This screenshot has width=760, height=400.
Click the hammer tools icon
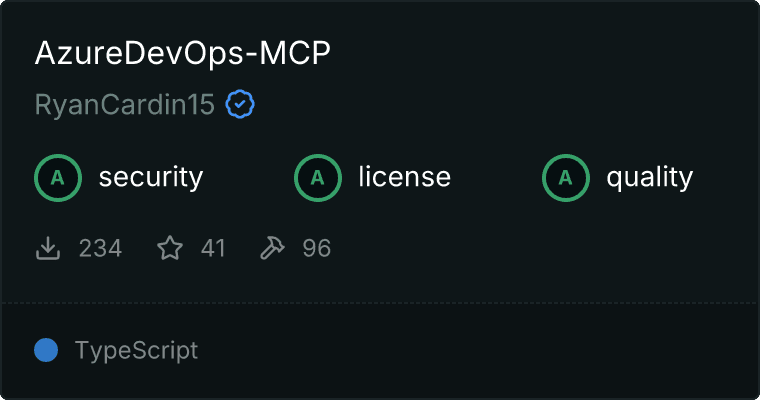272,248
